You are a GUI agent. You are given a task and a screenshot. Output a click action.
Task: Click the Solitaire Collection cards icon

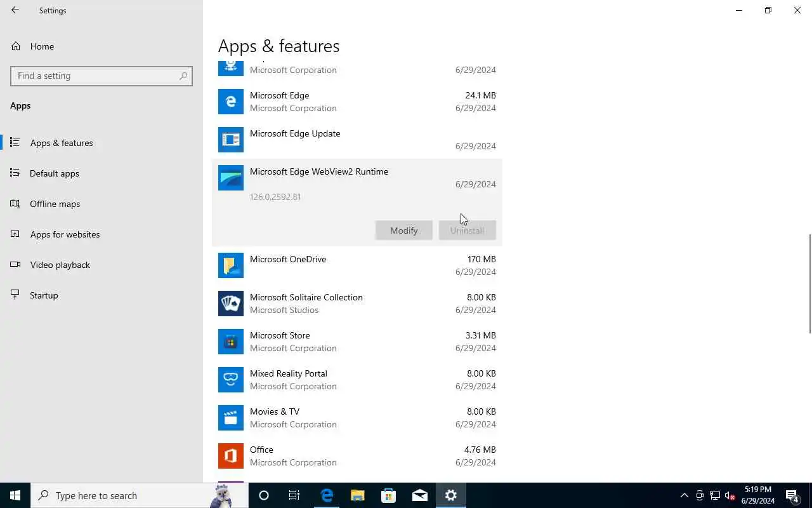pyautogui.click(x=230, y=304)
